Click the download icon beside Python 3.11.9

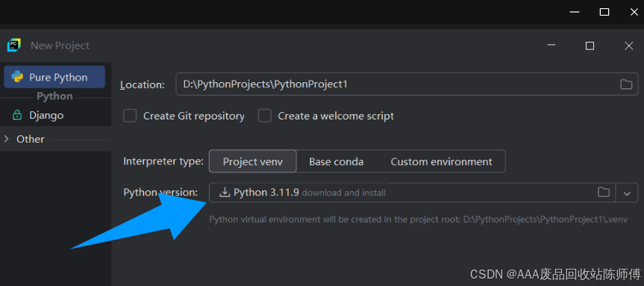tap(225, 193)
